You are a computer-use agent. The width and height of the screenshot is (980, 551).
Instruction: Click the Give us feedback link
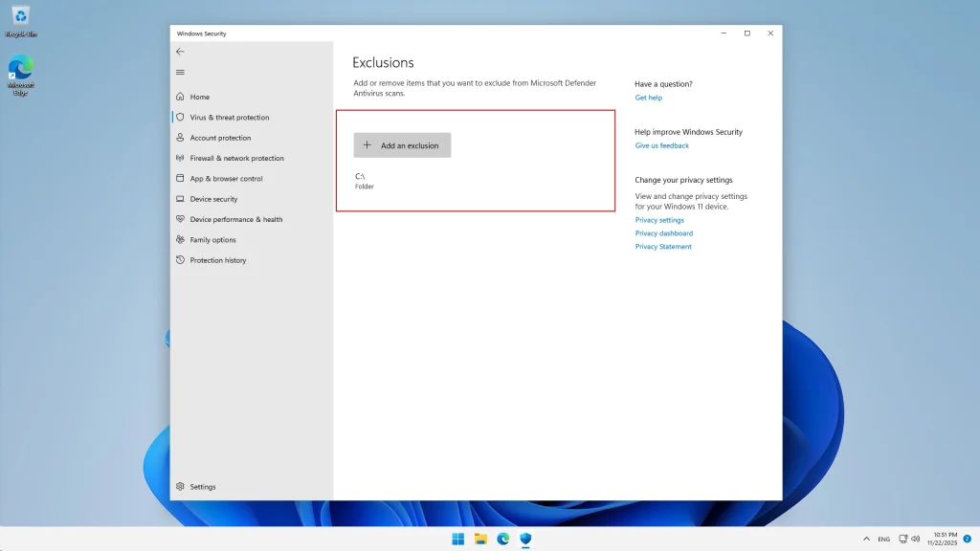[661, 145]
